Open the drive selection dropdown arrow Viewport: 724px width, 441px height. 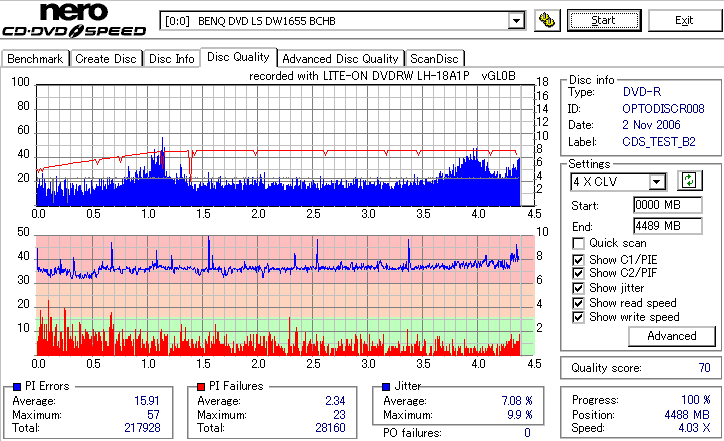click(516, 21)
